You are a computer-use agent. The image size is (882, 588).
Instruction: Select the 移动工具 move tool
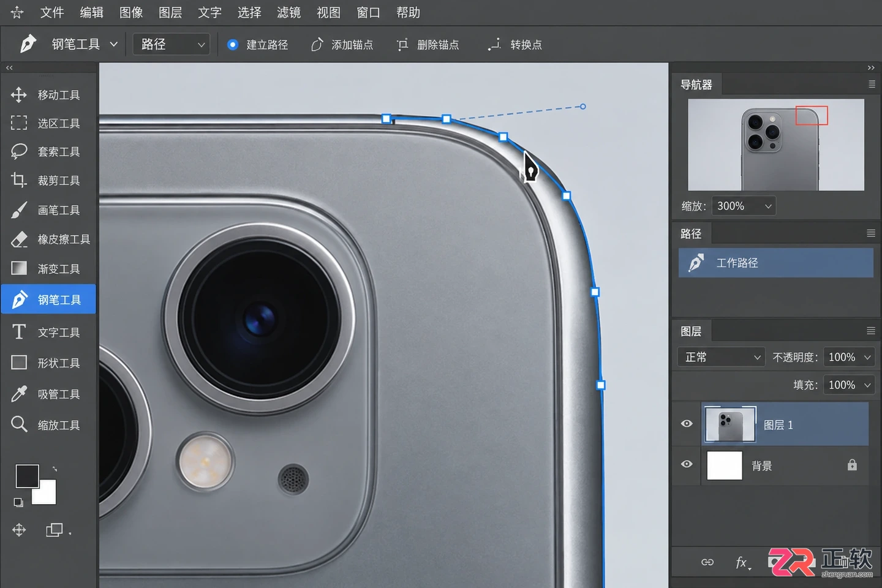tap(47, 95)
